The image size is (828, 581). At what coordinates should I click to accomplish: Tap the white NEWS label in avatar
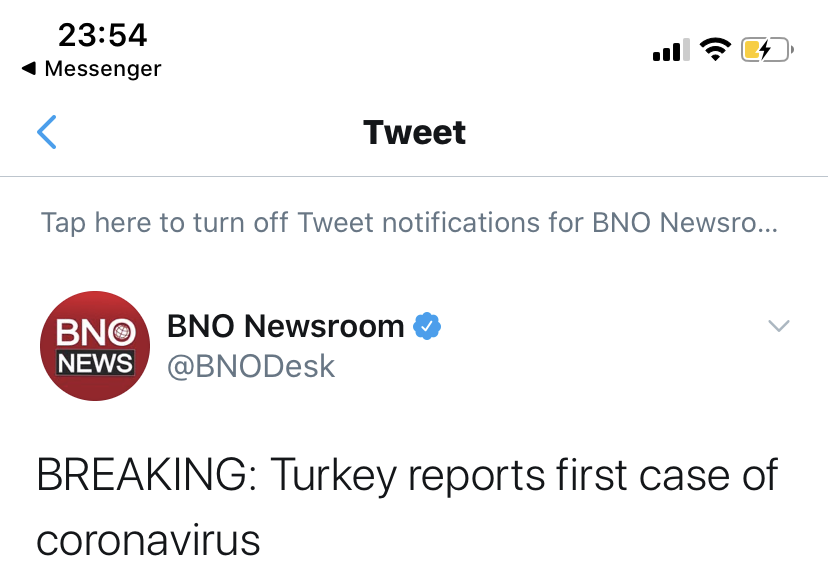tap(95, 364)
